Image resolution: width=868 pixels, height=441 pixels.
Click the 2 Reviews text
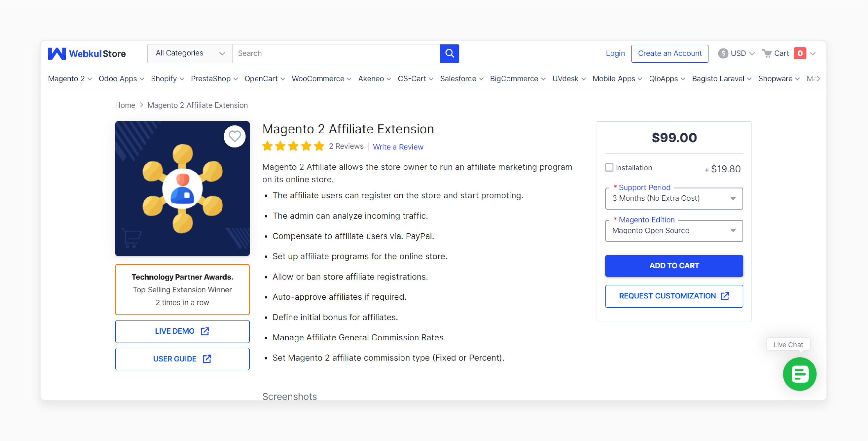click(x=346, y=146)
